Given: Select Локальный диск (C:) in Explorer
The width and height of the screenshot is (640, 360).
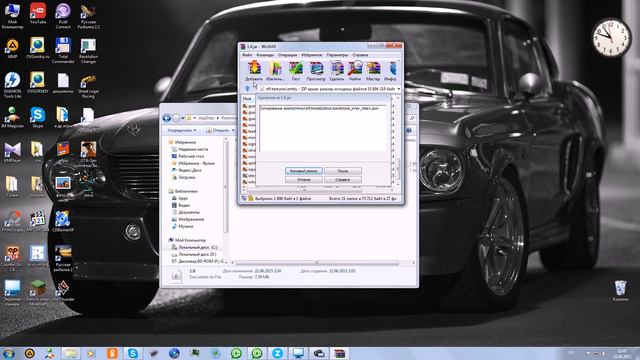Looking at the screenshot, I should (194, 247).
